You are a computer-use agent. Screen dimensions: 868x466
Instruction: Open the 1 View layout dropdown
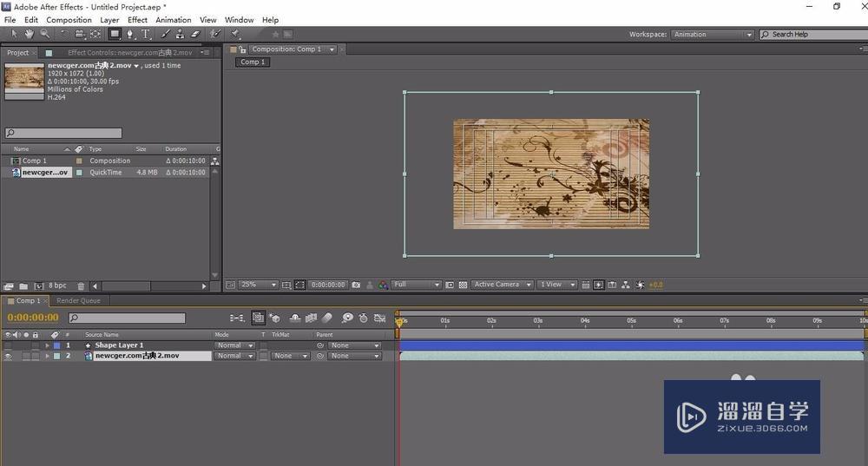tap(557, 285)
